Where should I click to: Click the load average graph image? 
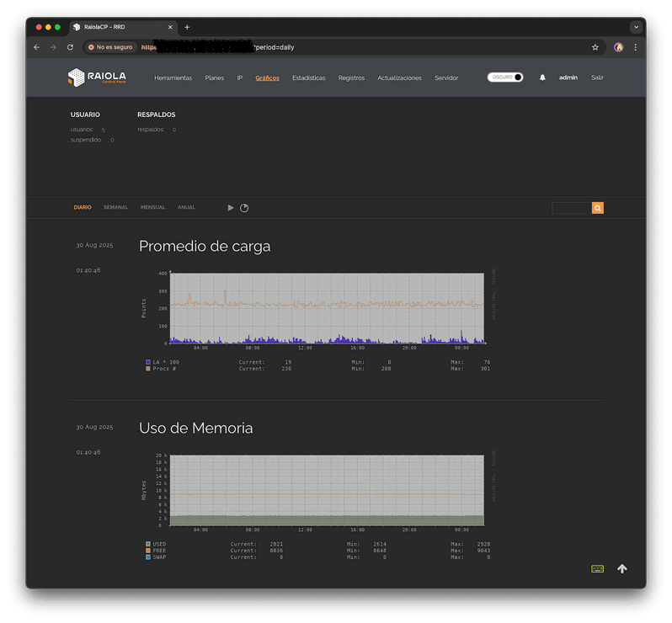[318, 321]
